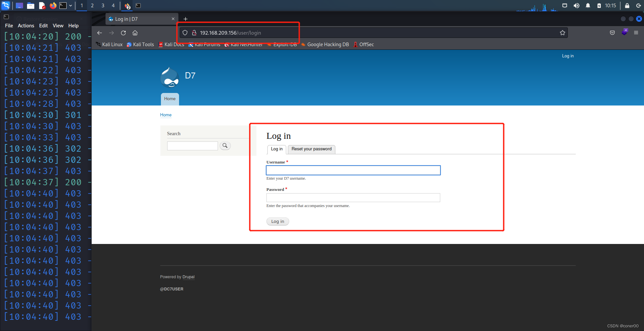Image resolution: width=644 pixels, height=331 pixels.
Task: Open the file manager from the panel
Action: coord(31,6)
